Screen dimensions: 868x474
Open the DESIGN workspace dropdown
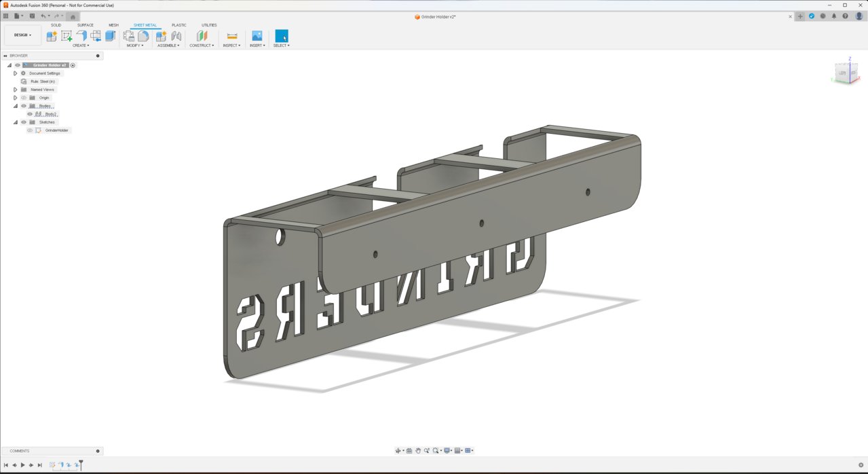[22, 35]
